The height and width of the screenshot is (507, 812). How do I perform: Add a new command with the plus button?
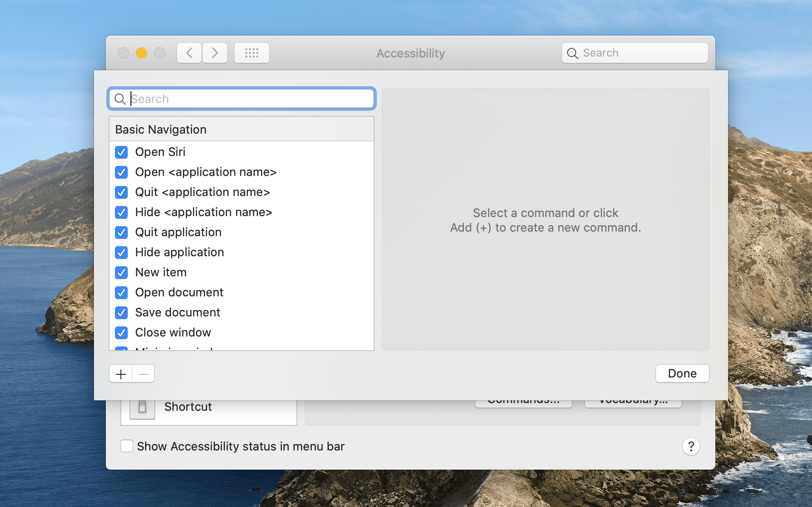[x=120, y=373]
